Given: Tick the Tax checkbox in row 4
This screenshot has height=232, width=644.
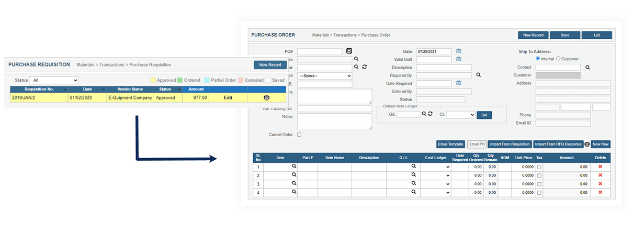Looking at the screenshot, I should [539, 193].
